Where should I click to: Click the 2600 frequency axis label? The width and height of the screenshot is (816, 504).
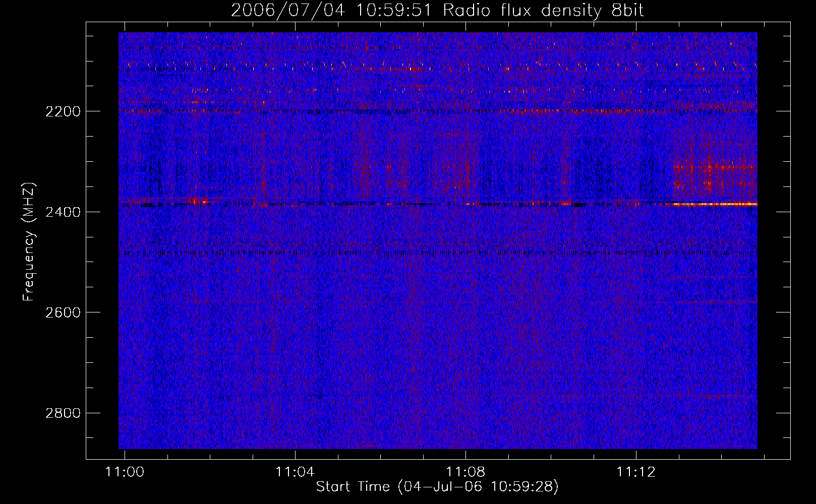click(x=63, y=312)
